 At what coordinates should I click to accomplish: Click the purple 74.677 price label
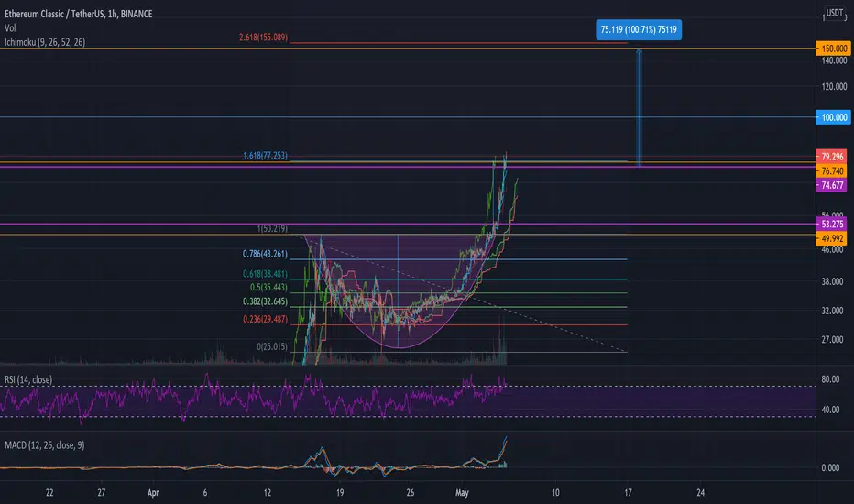click(831, 185)
